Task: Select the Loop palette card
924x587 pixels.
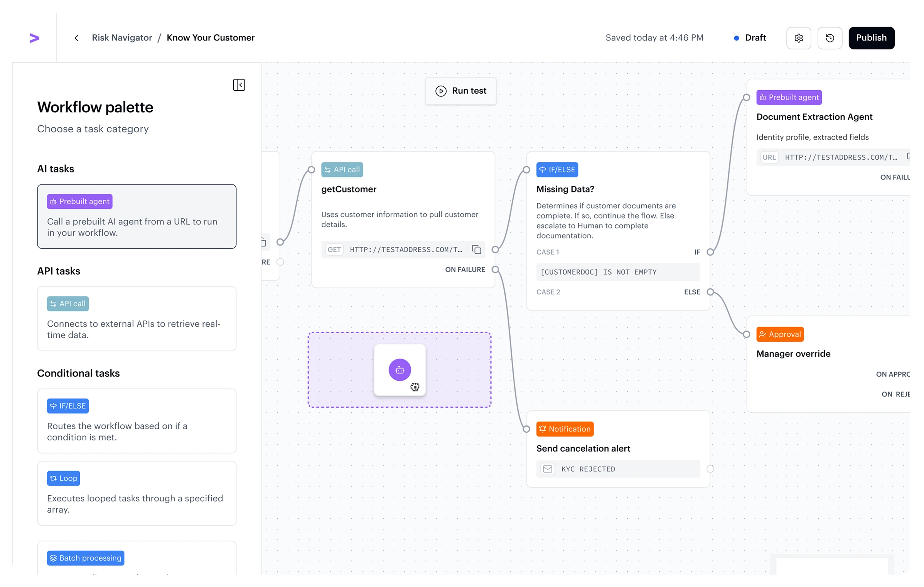Action: point(137,493)
